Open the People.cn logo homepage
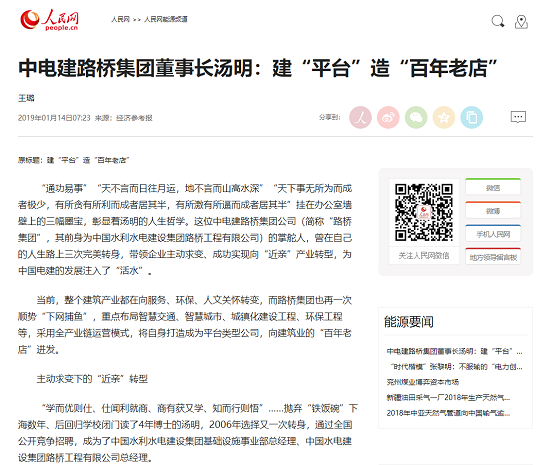 49,20
